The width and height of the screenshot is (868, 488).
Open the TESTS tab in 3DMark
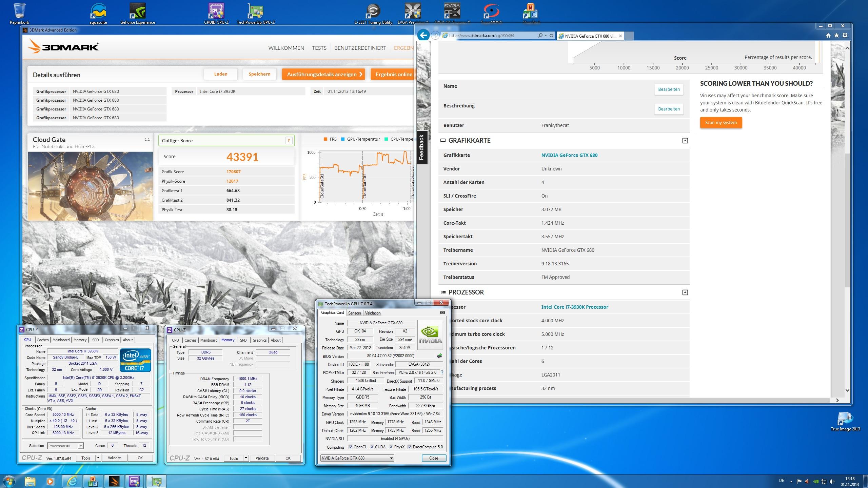point(319,48)
